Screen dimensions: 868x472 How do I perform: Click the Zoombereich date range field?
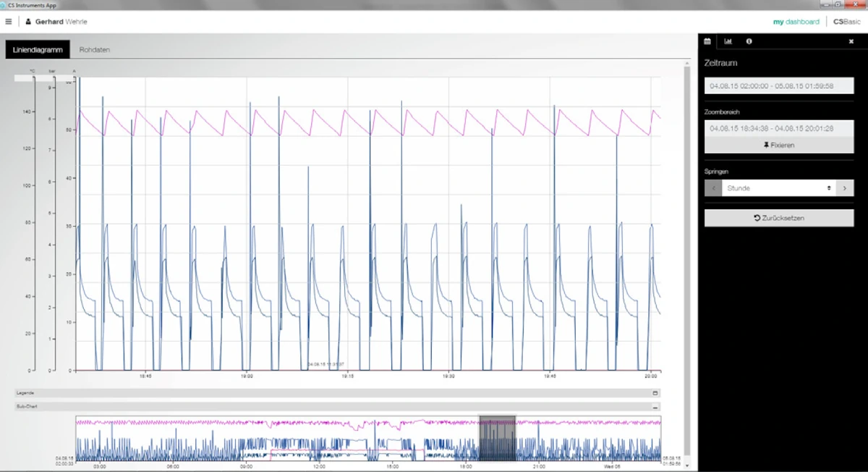click(778, 128)
